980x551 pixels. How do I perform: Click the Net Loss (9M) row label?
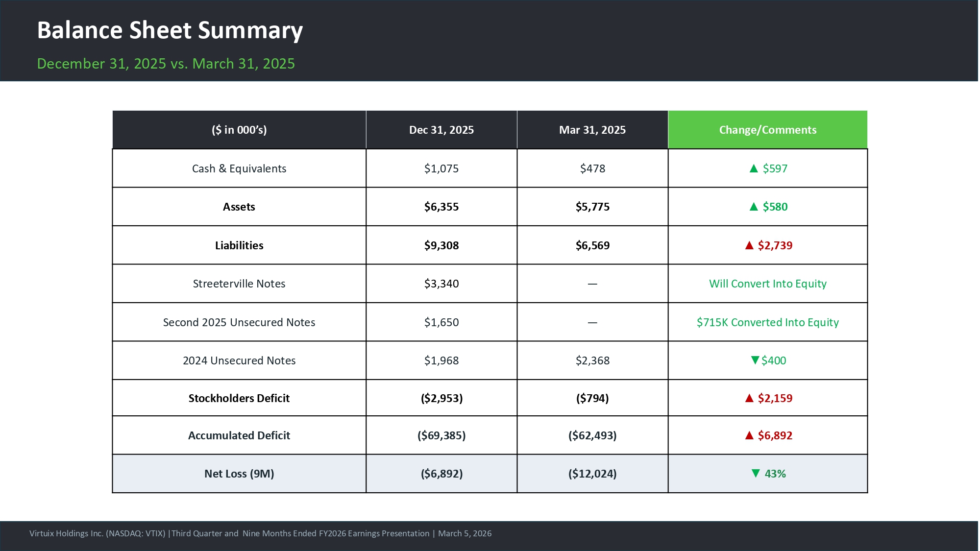[x=239, y=474]
